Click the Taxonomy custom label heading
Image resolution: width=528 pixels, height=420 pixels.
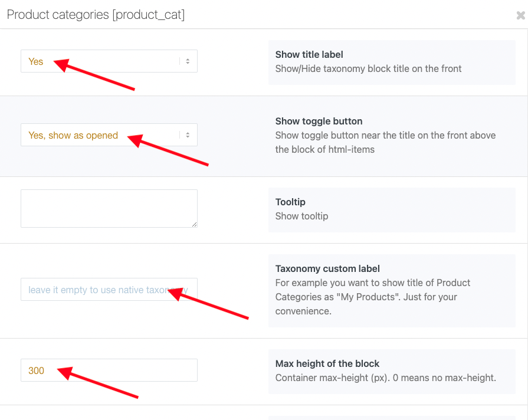(327, 269)
